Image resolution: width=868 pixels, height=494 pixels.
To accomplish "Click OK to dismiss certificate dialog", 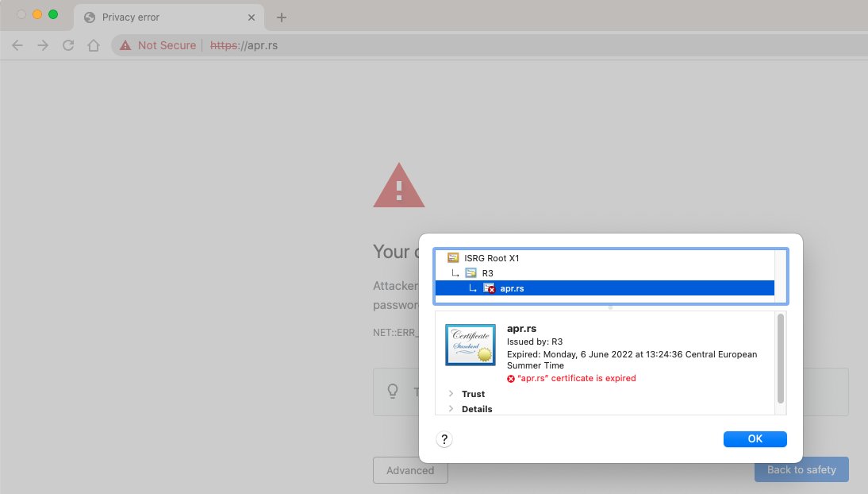I will 755,439.
